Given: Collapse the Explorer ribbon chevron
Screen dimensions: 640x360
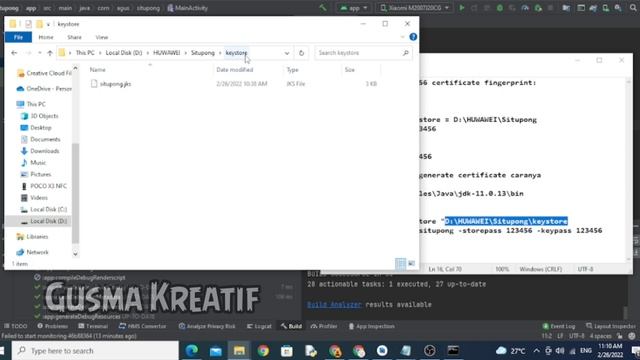Looking at the screenshot, I should 402,37.
